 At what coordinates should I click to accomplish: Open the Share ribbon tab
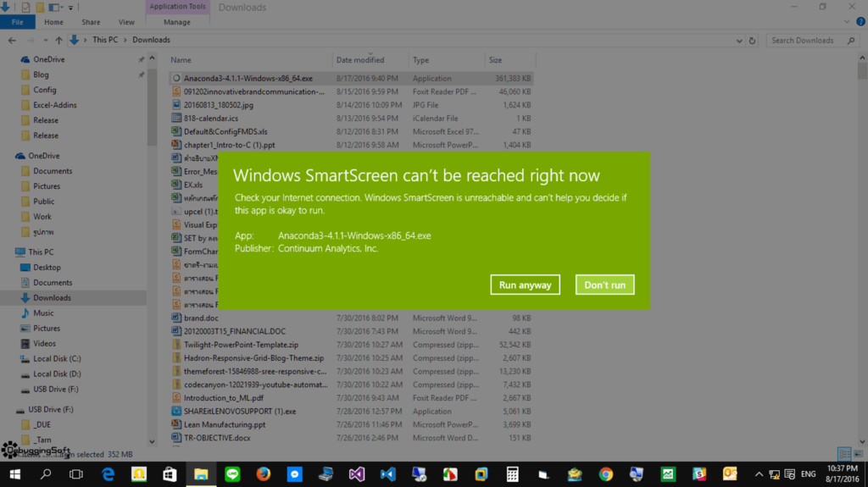[91, 22]
